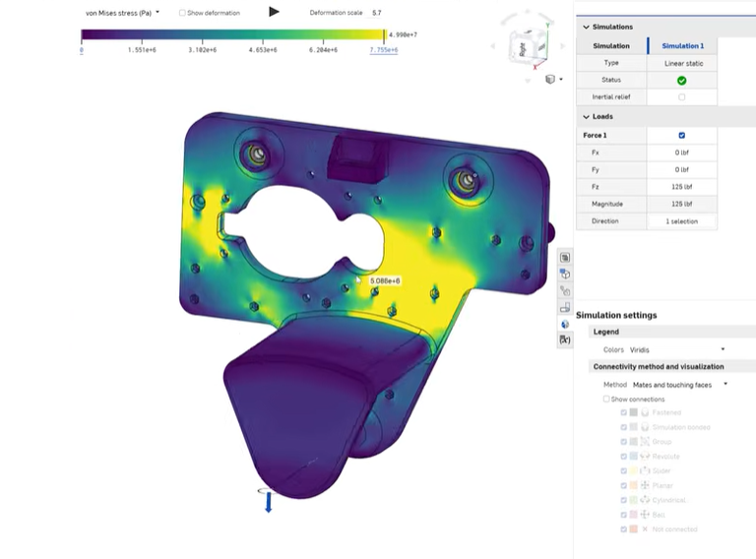Click the view cube Right face

coord(524,46)
